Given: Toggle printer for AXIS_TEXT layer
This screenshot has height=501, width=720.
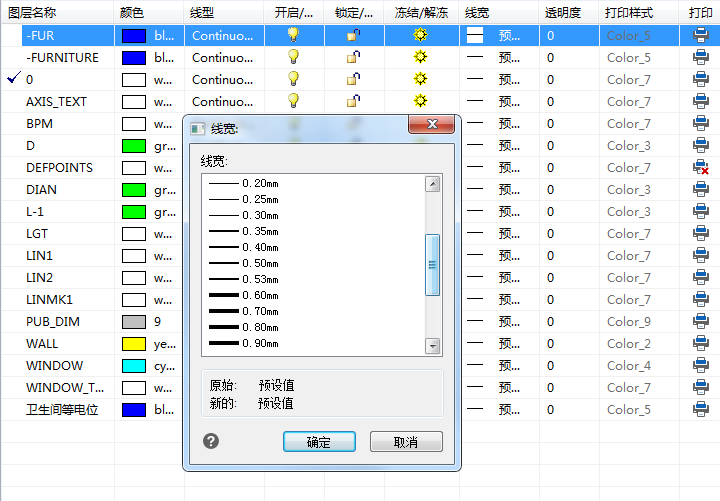Looking at the screenshot, I should [700, 101].
